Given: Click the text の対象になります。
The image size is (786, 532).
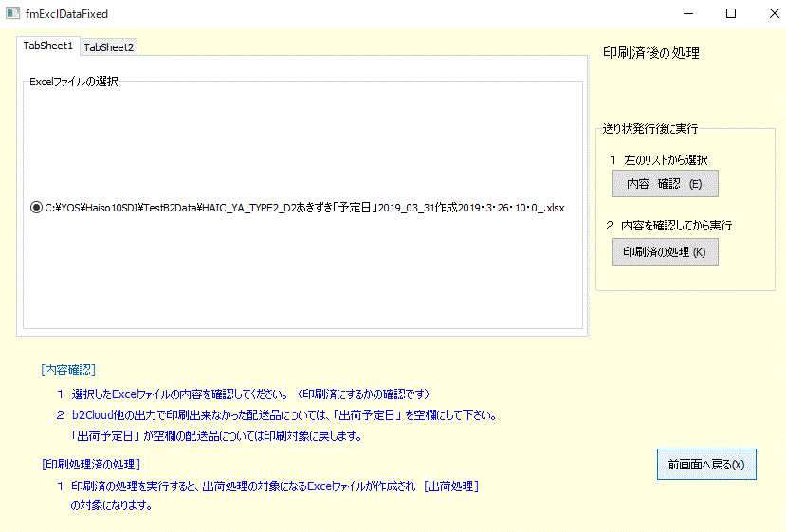Looking at the screenshot, I should click(x=112, y=504).
